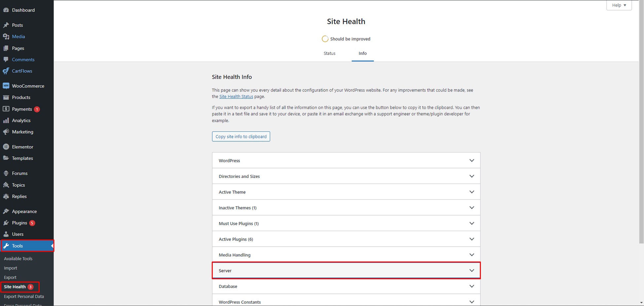Click the Plugins update count badge
The height and width of the screenshot is (306, 644).
tap(32, 223)
